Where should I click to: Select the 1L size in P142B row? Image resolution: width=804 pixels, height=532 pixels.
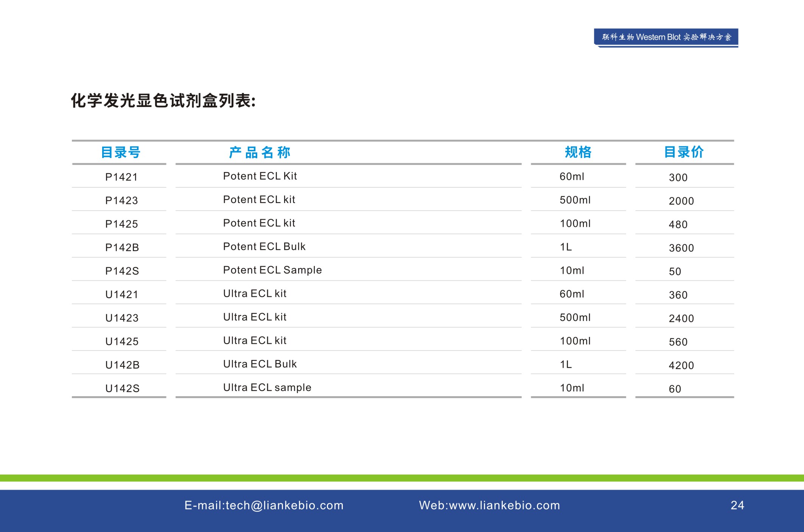(x=566, y=247)
